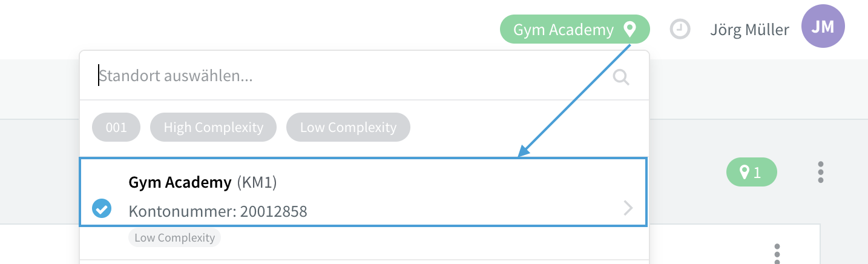Toggle the blue checkmark for Gym Academy
Viewport: 868px width, 264px height.
(x=102, y=209)
